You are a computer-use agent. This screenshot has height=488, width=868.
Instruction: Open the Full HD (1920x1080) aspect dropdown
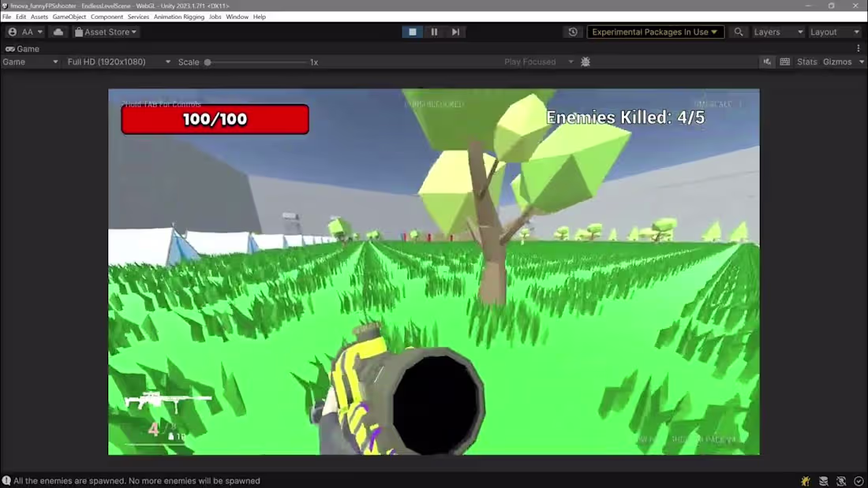[117, 61]
